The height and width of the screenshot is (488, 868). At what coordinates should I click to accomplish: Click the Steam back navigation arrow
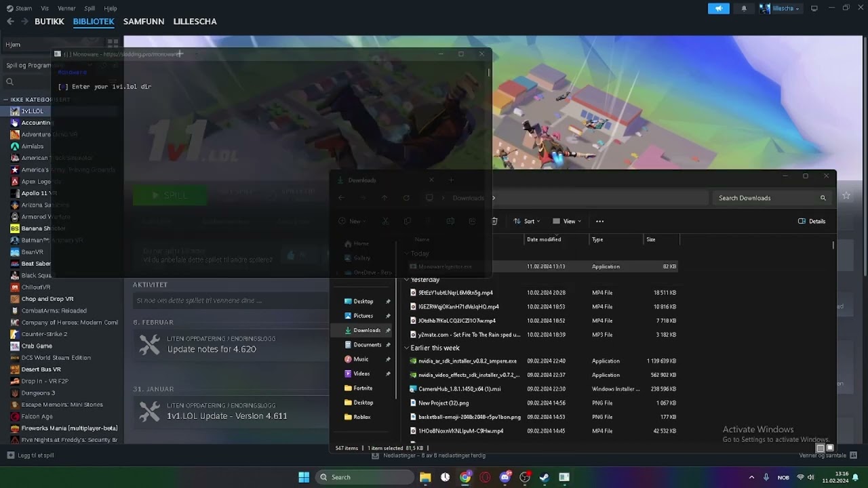(10, 22)
